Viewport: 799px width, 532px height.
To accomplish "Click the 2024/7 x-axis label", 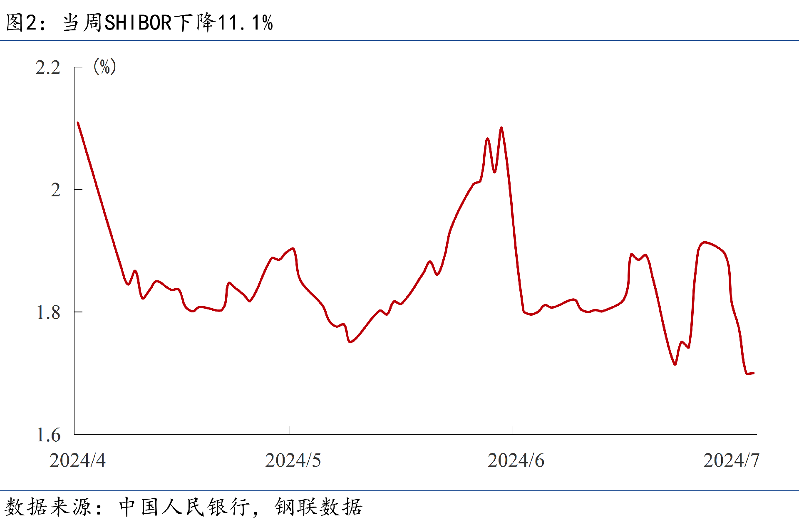I will [731, 460].
